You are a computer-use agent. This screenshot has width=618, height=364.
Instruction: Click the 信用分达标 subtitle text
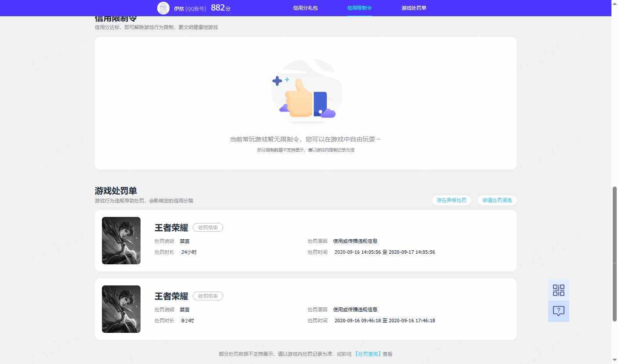pyautogui.click(x=156, y=27)
